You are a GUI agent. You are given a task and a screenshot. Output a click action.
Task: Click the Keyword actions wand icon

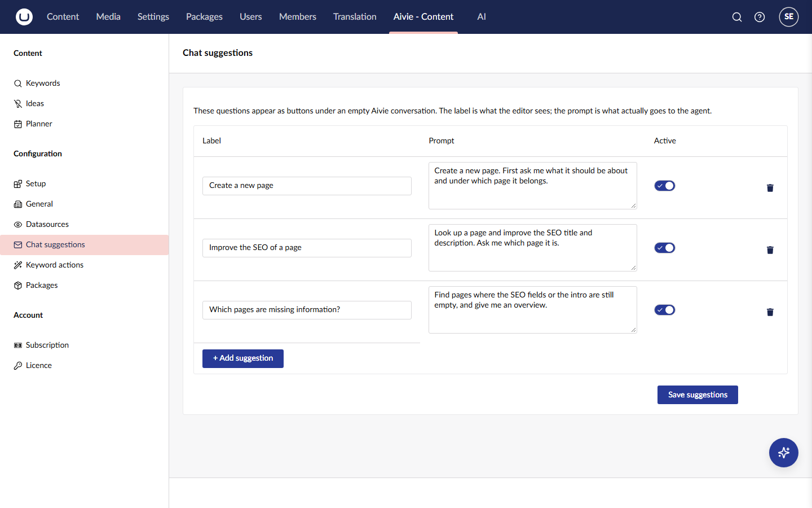pos(18,265)
